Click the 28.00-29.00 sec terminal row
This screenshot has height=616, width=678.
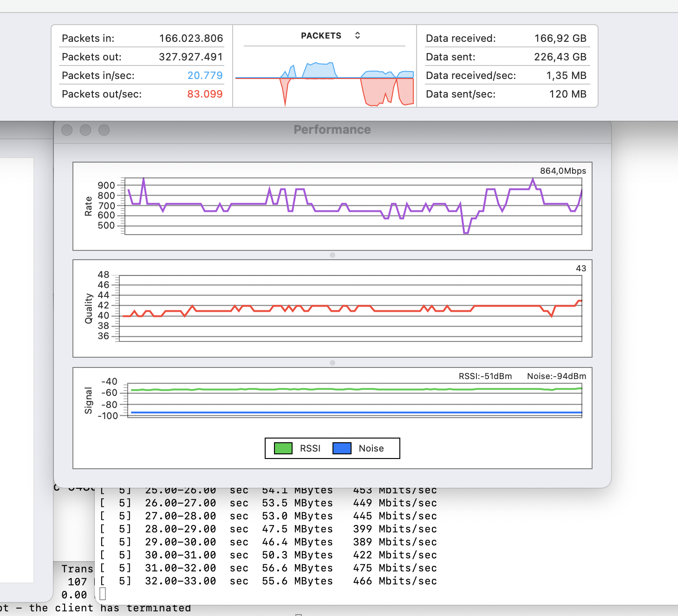268,529
